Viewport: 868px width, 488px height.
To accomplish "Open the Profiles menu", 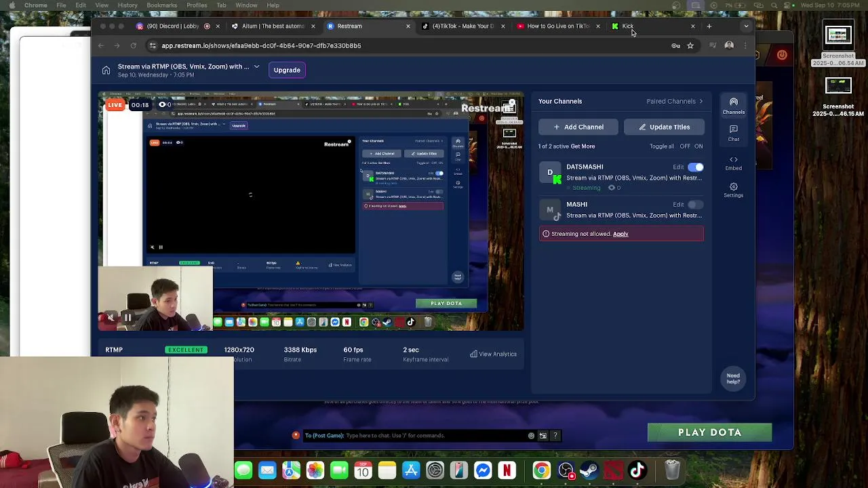I will point(197,5).
